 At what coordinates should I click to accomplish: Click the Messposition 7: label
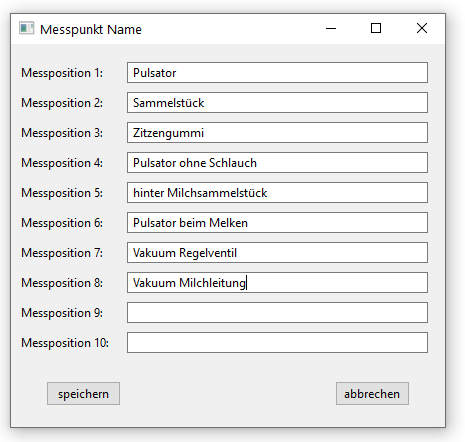click(x=62, y=253)
